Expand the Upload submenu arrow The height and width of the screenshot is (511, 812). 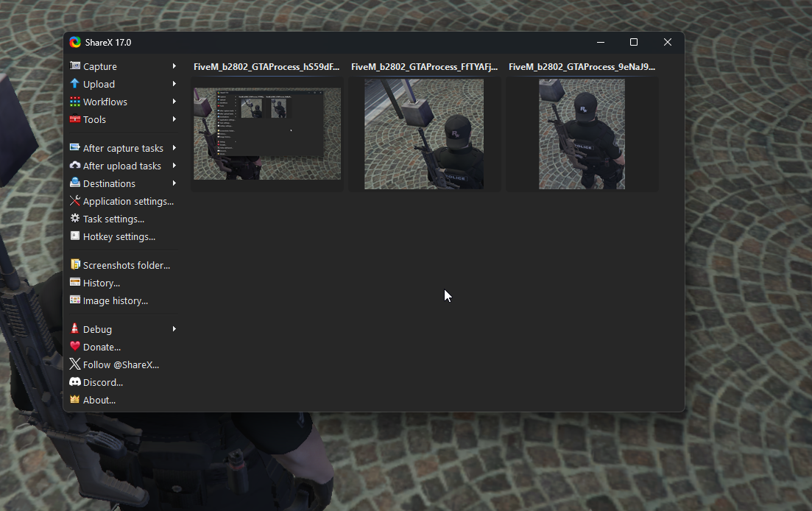coord(174,84)
